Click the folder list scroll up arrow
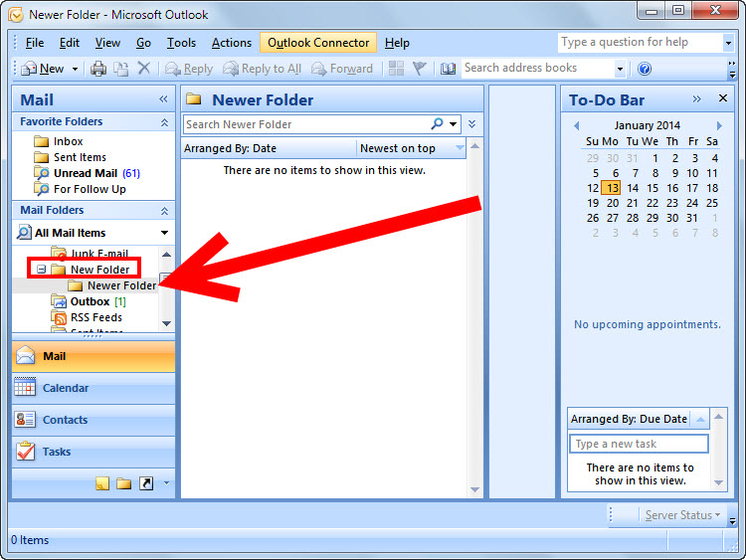This screenshot has width=746, height=560. point(166,254)
